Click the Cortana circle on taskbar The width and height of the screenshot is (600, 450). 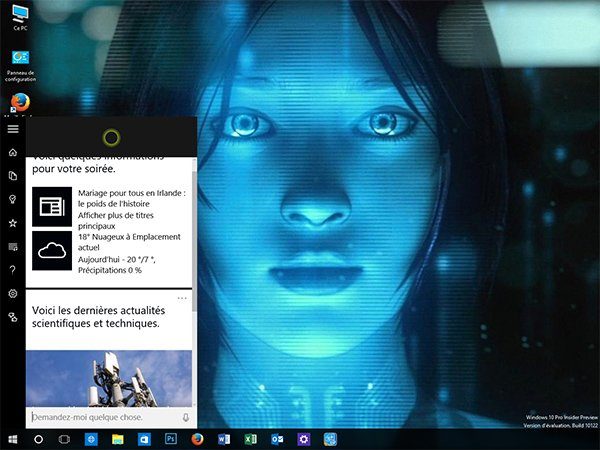(x=38, y=439)
